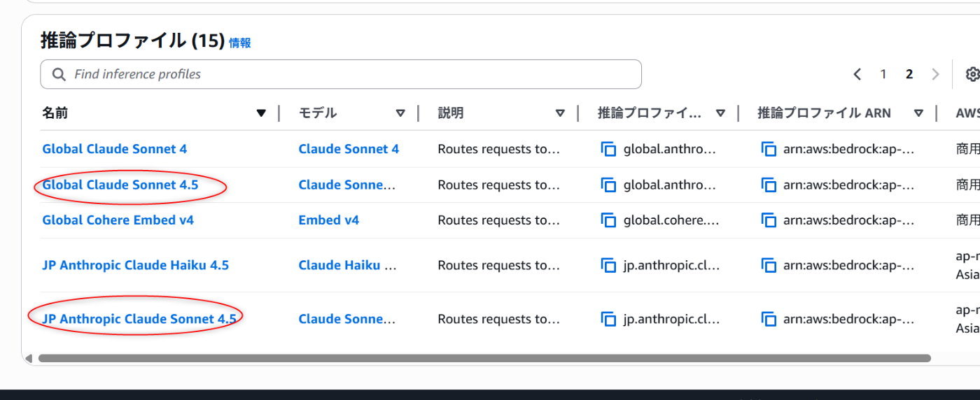Copy ARN for Global Claude Sonnet 4.5
980x400 pixels.
pyautogui.click(x=769, y=185)
